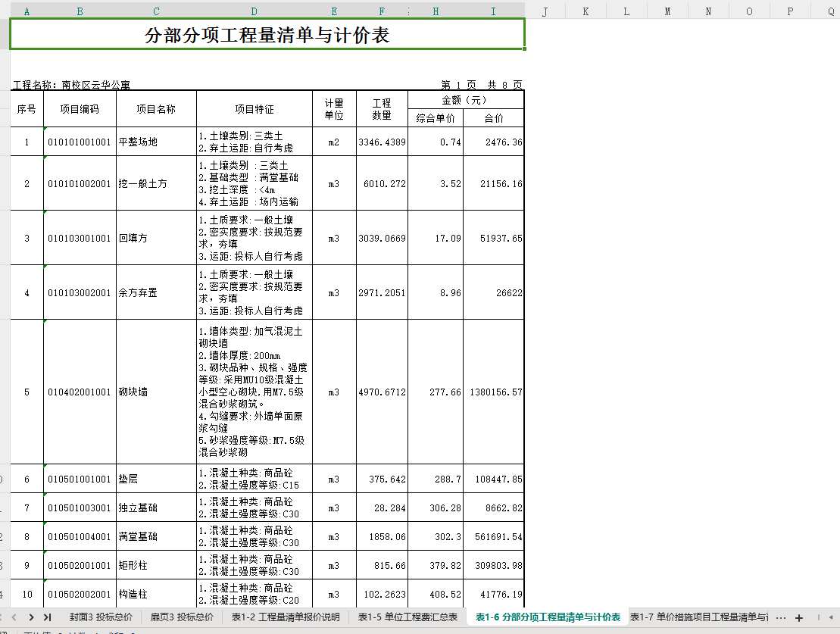Select the total price 1380156.57 cell
840x634 pixels.
pyautogui.click(x=493, y=392)
